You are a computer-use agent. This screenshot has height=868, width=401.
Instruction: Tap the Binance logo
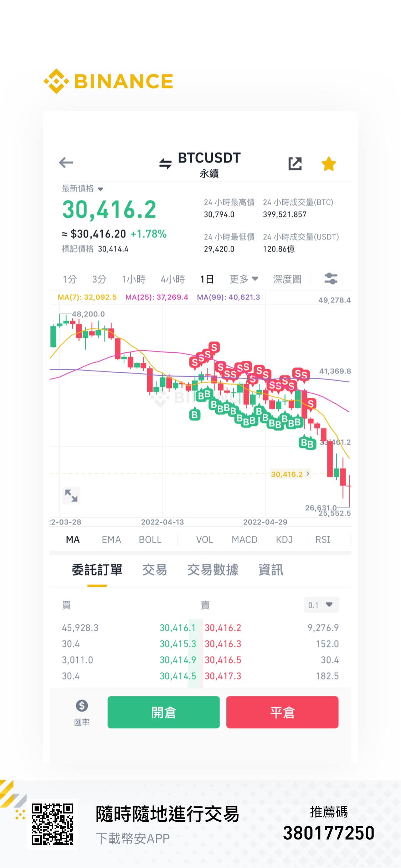point(108,81)
